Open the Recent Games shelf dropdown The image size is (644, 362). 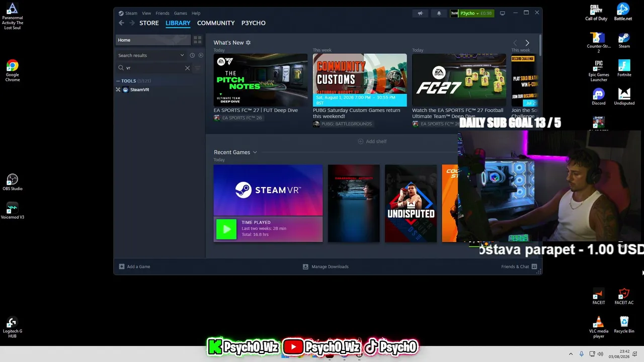(x=255, y=152)
